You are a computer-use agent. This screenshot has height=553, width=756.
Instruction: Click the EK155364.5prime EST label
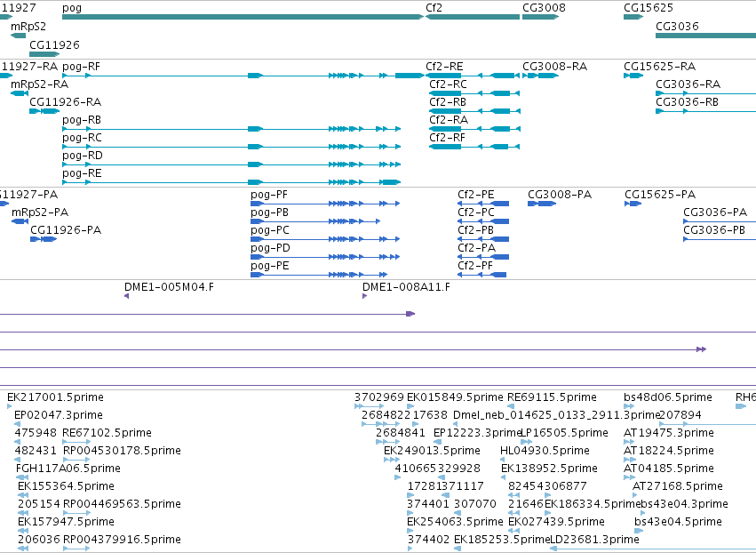[66, 486]
